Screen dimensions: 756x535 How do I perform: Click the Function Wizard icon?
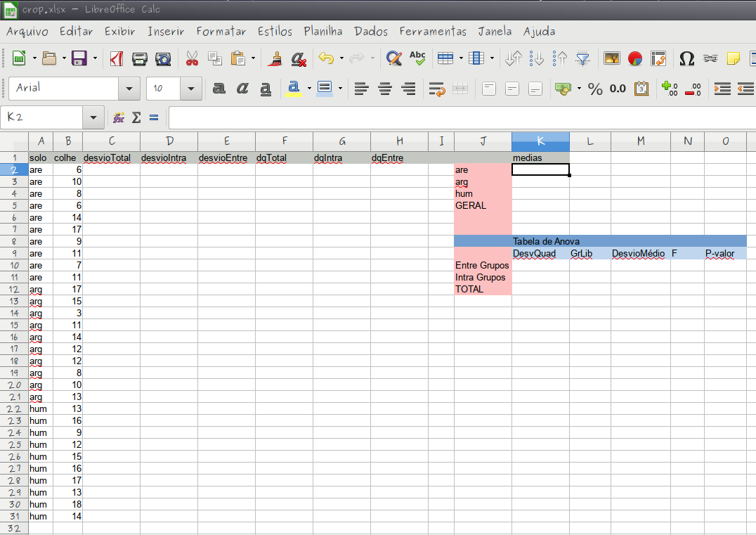coord(119,117)
